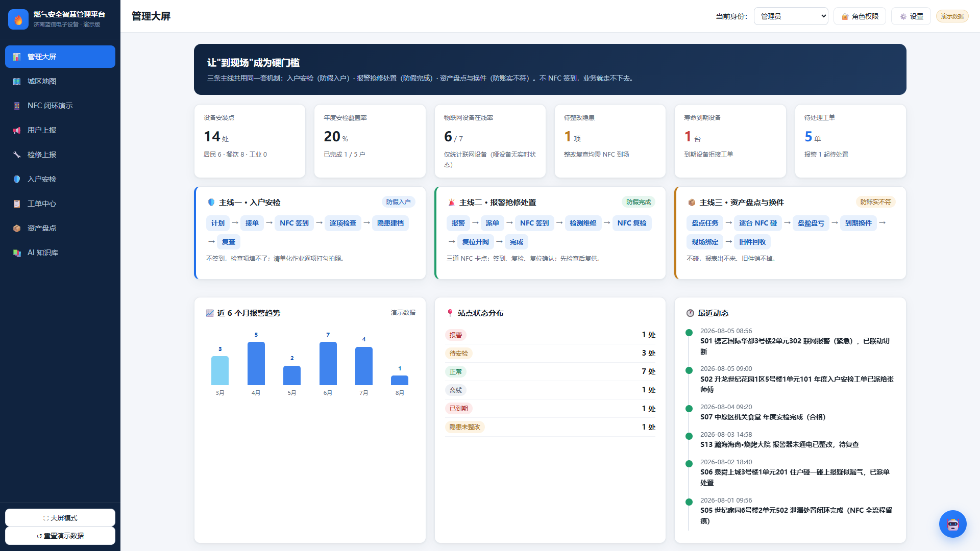Click the 逐台 NFC 碰 step chip

(x=758, y=223)
